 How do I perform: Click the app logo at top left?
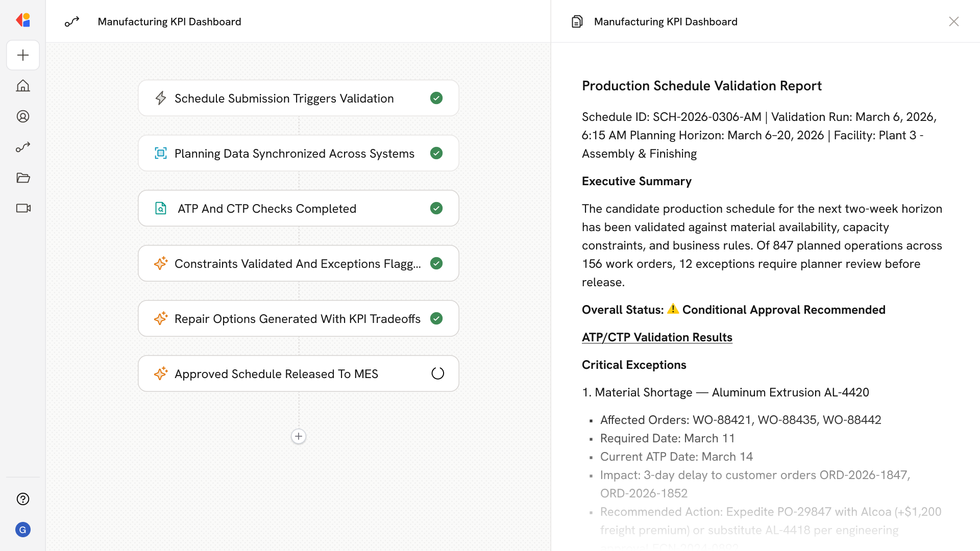pyautogui.click(x=23, y=20)
